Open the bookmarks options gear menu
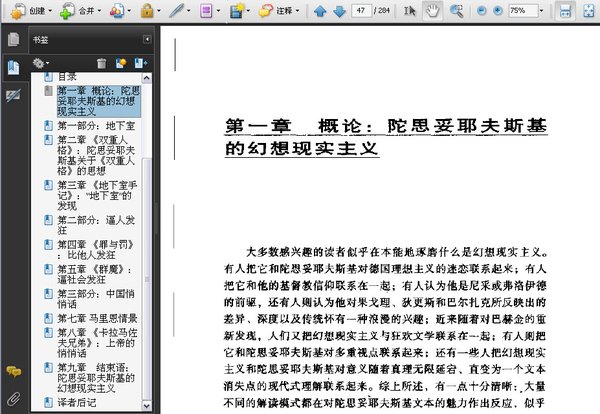The width and height of the screenshot is (600, 414). tap(40, 63)
